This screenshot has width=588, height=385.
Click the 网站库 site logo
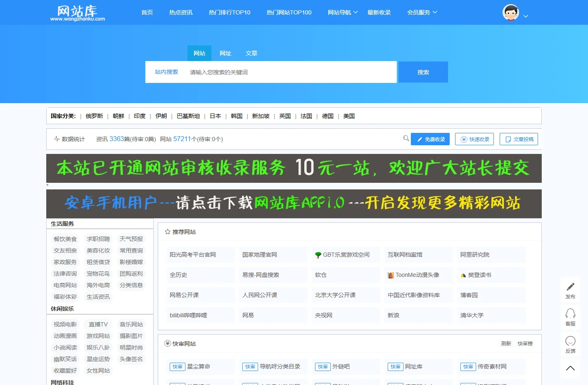pos(78,13)
